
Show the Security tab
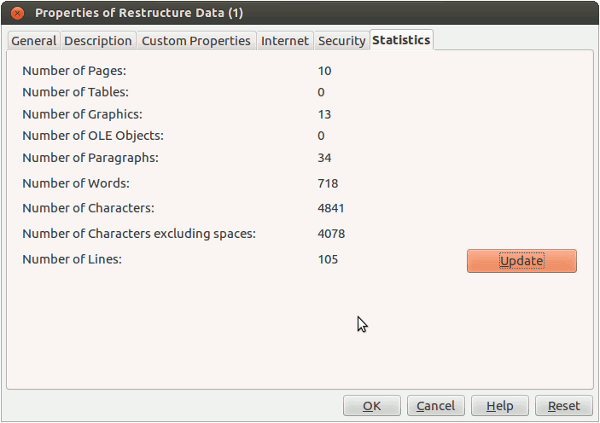(341, 41)
